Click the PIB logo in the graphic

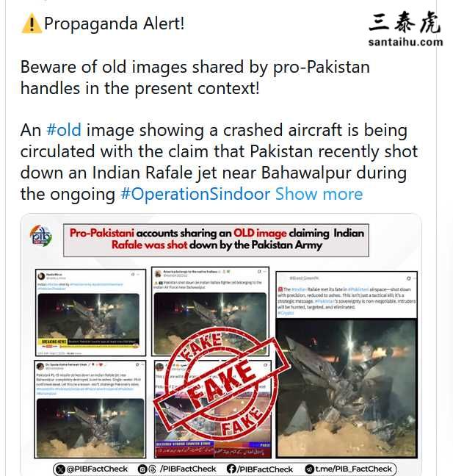click(x=40, y=236)
